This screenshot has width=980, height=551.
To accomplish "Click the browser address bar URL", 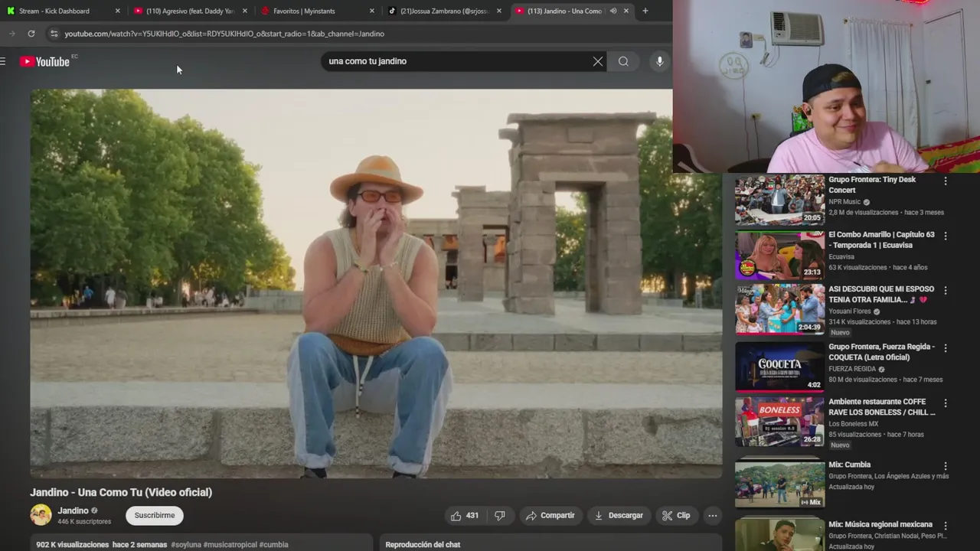I will [224, 34].
